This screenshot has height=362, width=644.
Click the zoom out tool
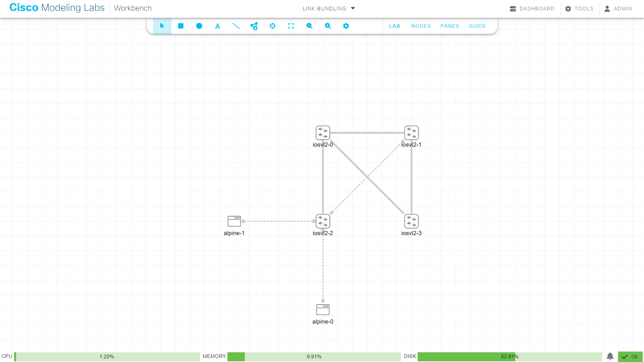point(309,26)
